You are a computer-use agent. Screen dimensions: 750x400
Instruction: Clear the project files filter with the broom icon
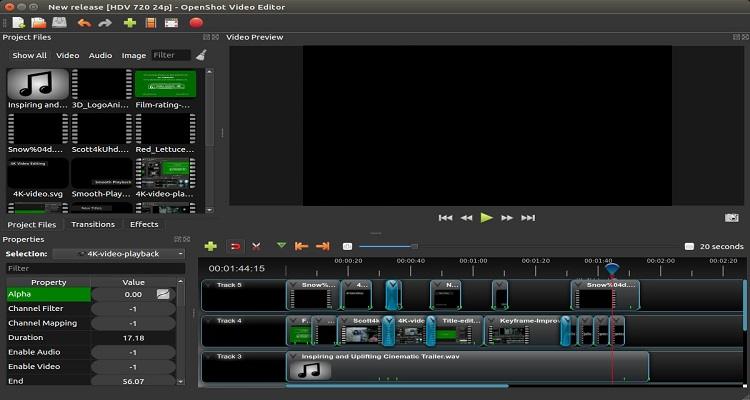(x=201, y=55)
